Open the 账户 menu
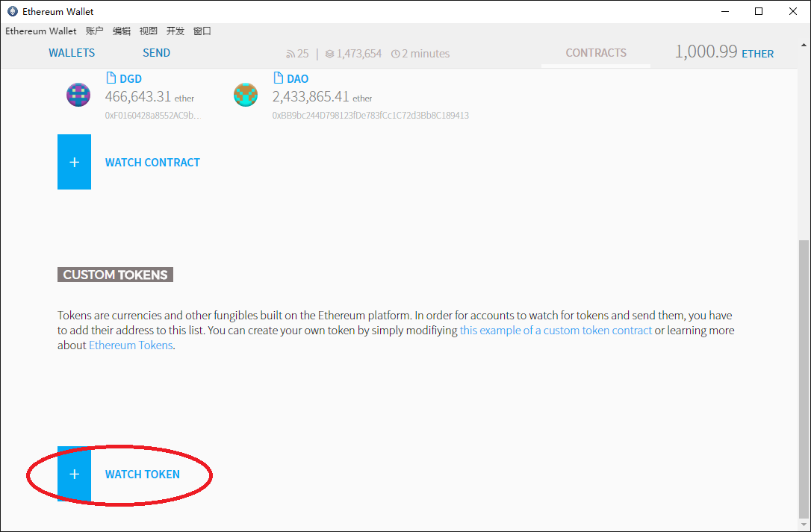Screen dimensions: 811x532 point(95,31)
